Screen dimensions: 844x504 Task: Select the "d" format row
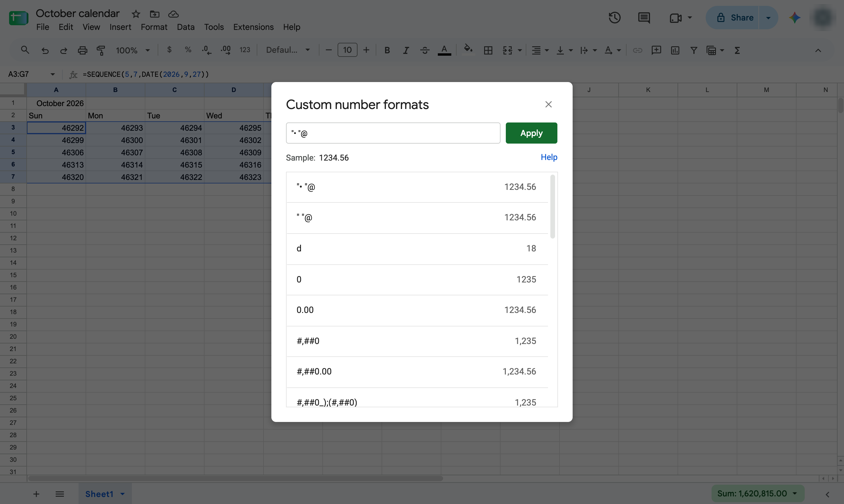click(417, 248)
